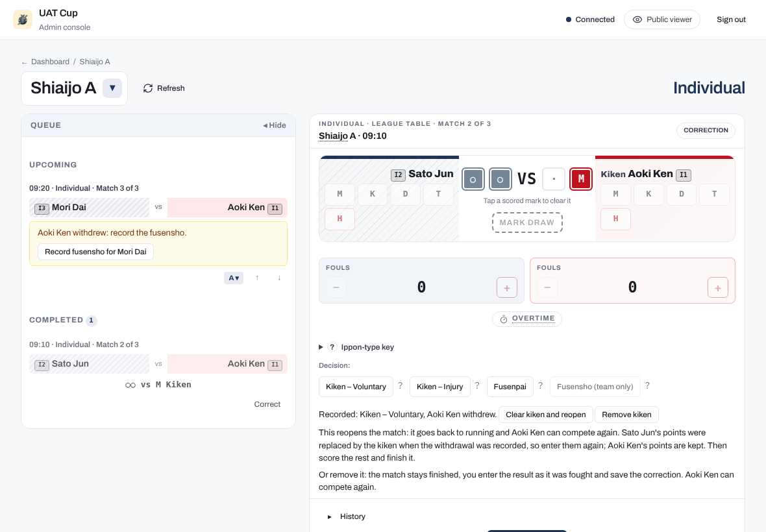Decrease Sato Jun's fouls with minus
This screenshot has width=766, height=532.
[x=336, y=287]
